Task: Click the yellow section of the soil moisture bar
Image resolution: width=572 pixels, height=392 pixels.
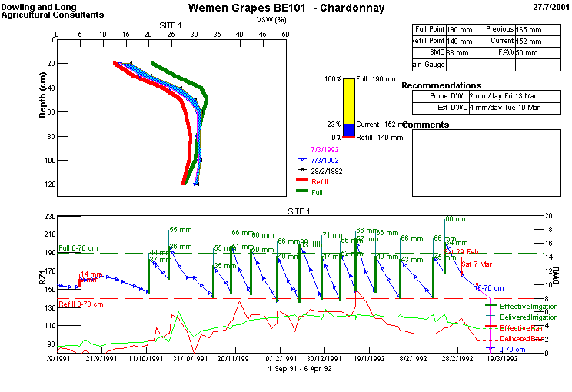Action: 349,101
